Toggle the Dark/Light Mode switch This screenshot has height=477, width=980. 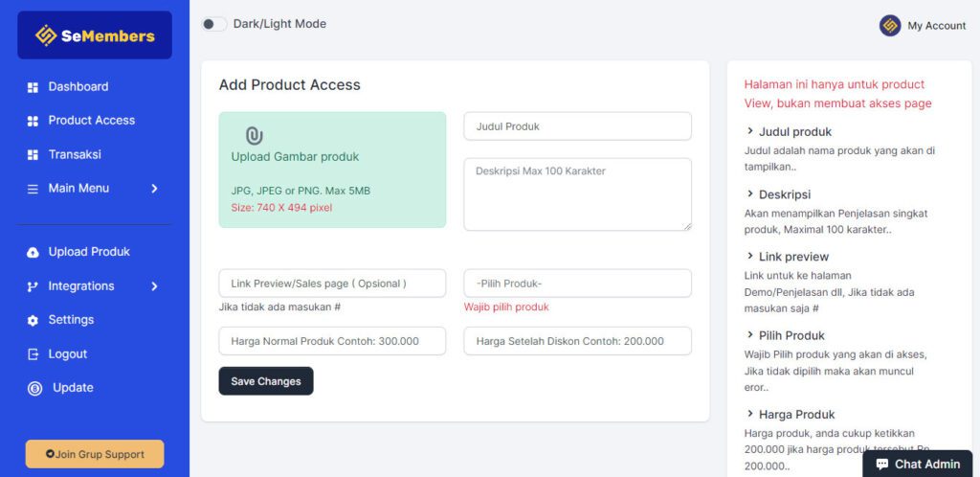(x=213, y=24)
